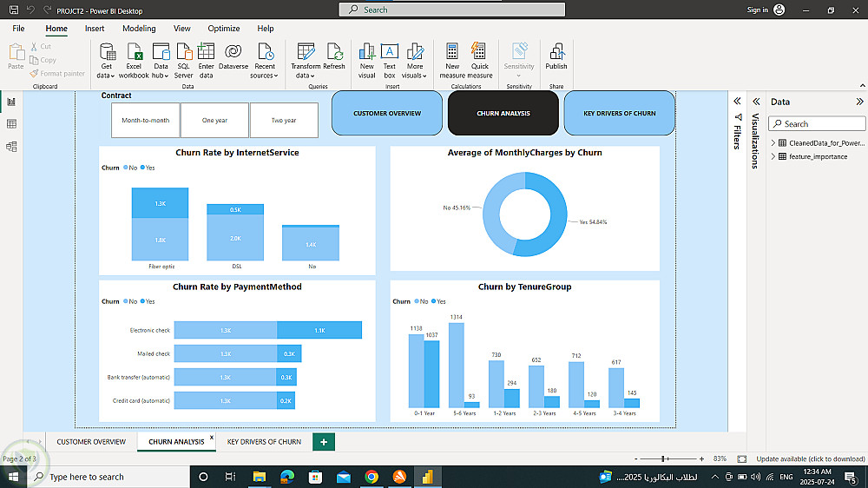
Task: Toggle the Two year contract slicer
Action: point(284,120)
